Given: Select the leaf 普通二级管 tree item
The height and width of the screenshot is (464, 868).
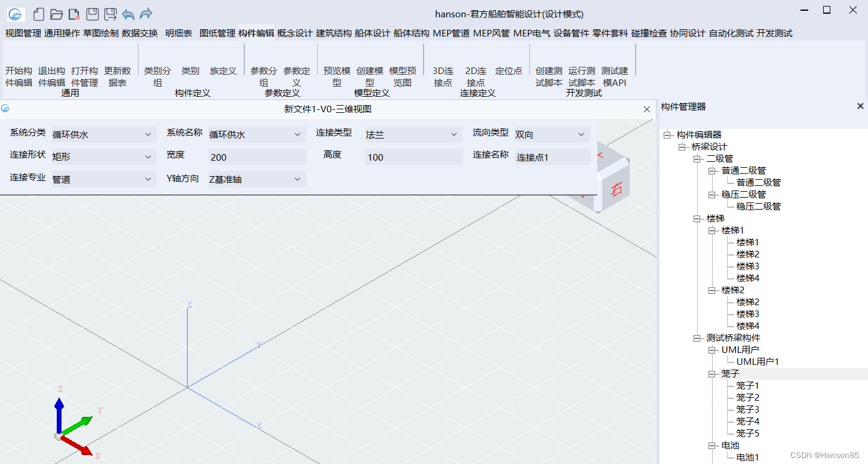Looking at the screenshot, I should point(759,183).
